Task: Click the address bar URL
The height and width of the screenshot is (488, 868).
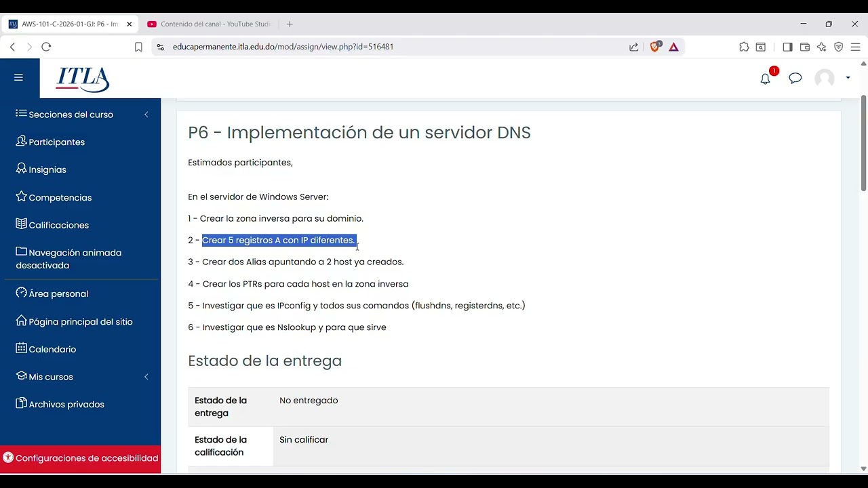Action: click(x=283, y=47)
